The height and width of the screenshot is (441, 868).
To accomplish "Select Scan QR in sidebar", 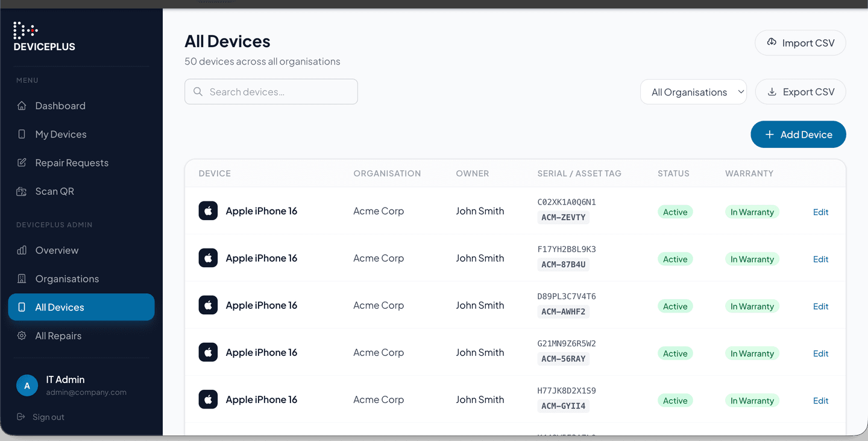I will point(81,191).
